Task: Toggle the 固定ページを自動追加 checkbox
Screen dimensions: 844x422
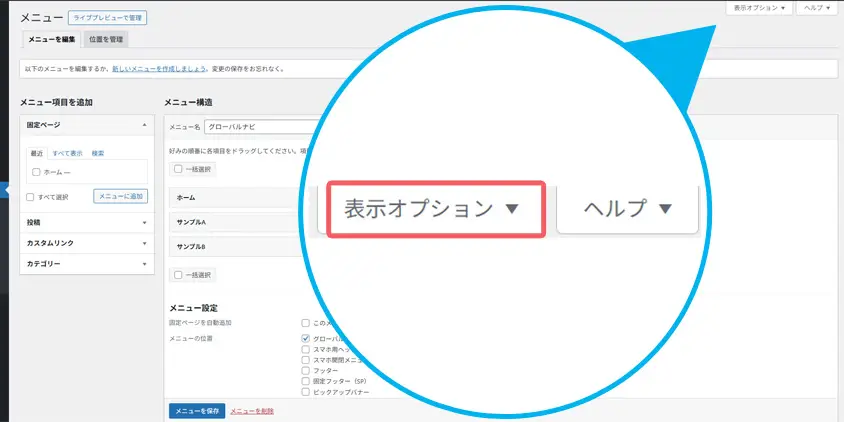Action: pyautogui.click(x=305, y=323)
